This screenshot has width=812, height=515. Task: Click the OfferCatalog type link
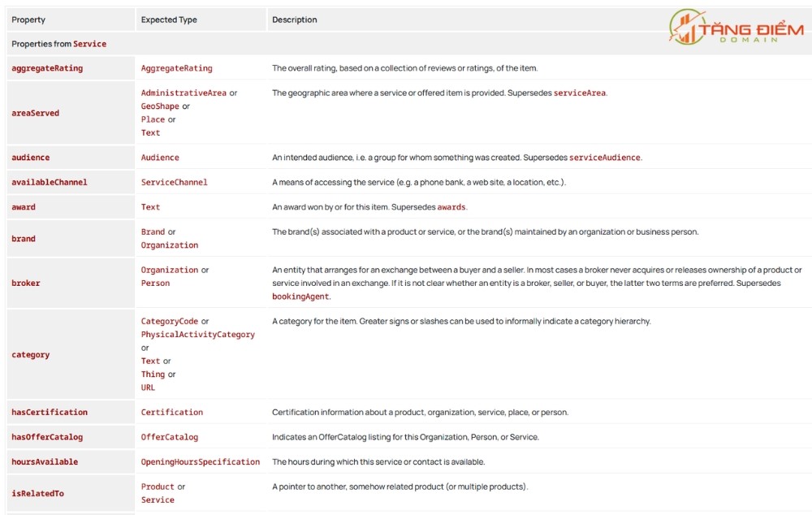click(x=170, y=437)
